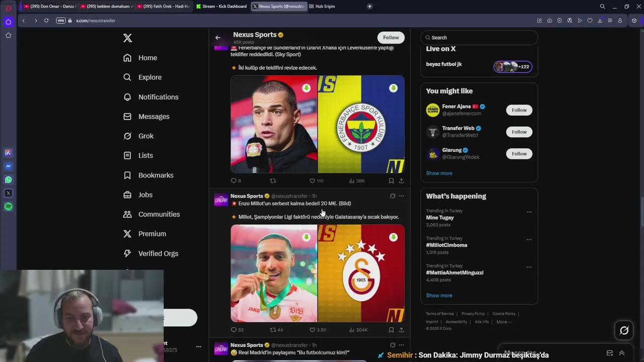View analytics of Xhaka post 28K
This screenshot has height=362, width=644.
click(357, 181)
